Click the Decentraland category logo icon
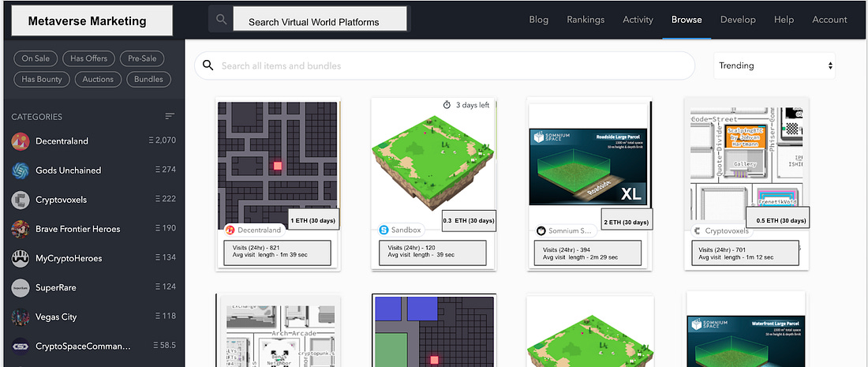Screen dimensions: 868x367 pos(21,141)
